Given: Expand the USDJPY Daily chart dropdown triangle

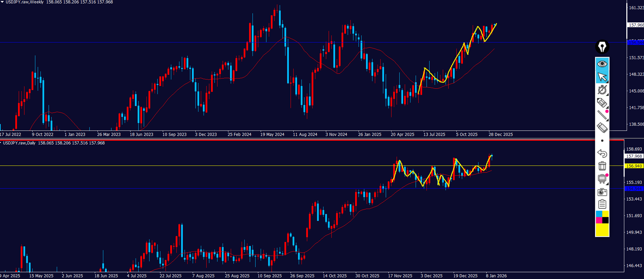Looking at the screenshot, I should (1, 143).
